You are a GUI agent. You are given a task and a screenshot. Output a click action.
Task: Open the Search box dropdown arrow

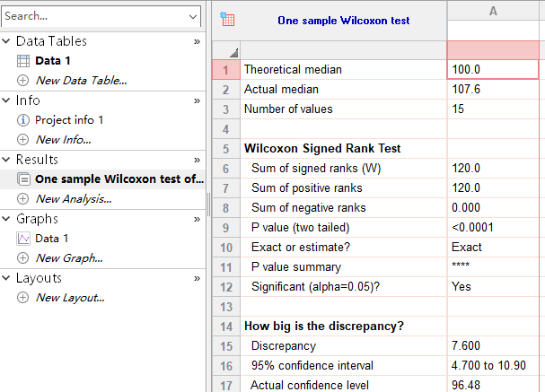[193, 16]
